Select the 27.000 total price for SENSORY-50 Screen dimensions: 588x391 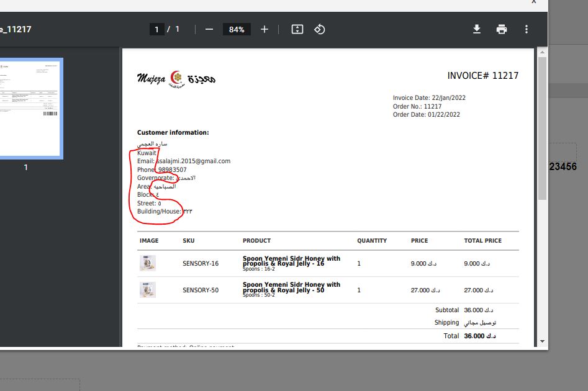pos(479,290)
